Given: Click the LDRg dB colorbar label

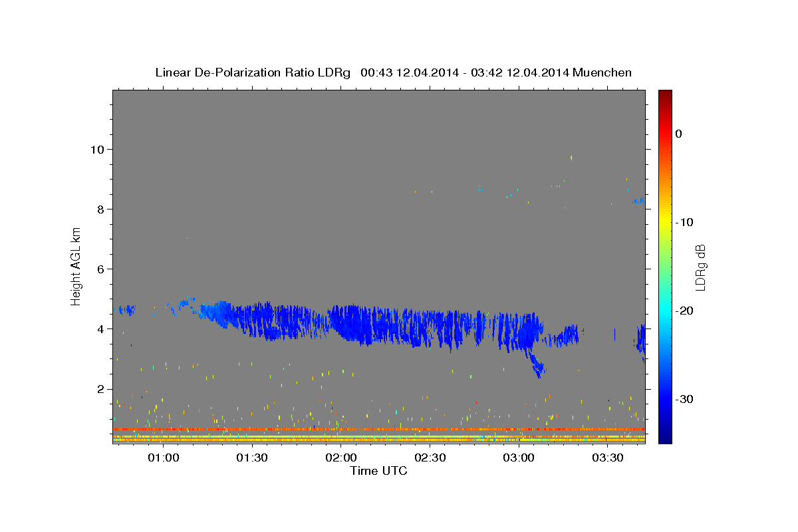Looking at the screenshot, I should click(700, 267).
